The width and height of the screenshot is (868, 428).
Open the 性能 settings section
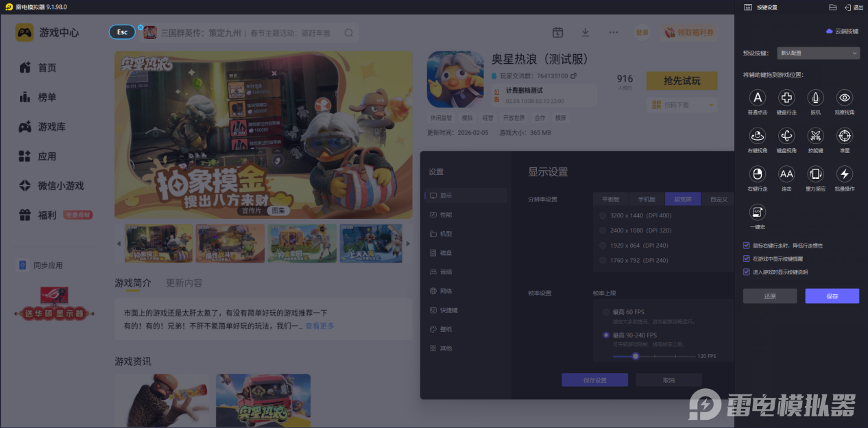[446, 215]
